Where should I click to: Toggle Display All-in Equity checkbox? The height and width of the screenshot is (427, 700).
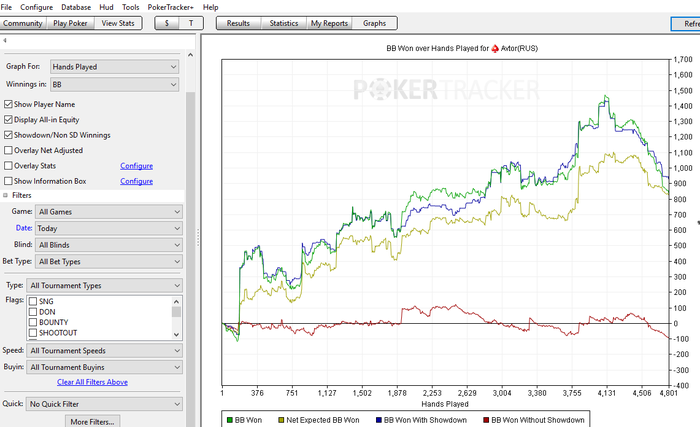8,120
